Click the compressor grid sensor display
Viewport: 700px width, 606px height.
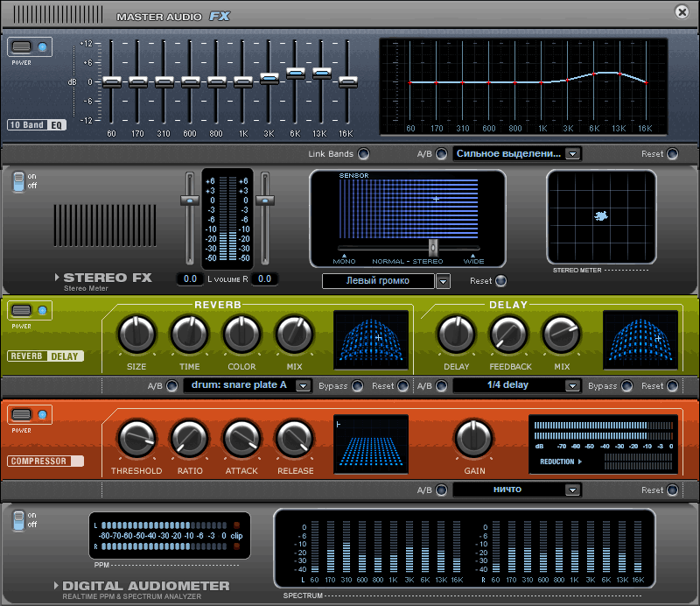pyautogui.click(x=371, y=444)
